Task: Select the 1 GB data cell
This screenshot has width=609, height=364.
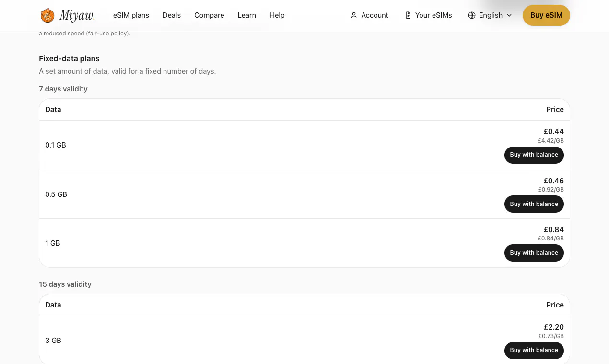Action: pyautogui.click(x=53, y=243)
